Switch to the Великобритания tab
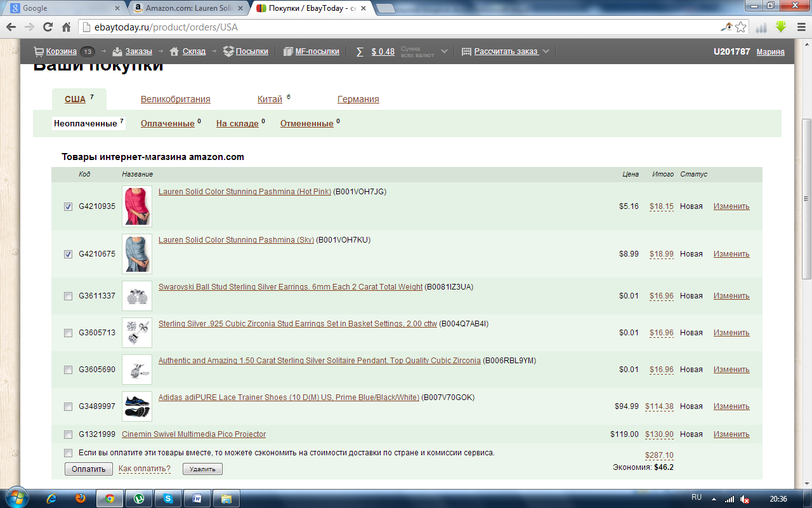 point(175,99)
